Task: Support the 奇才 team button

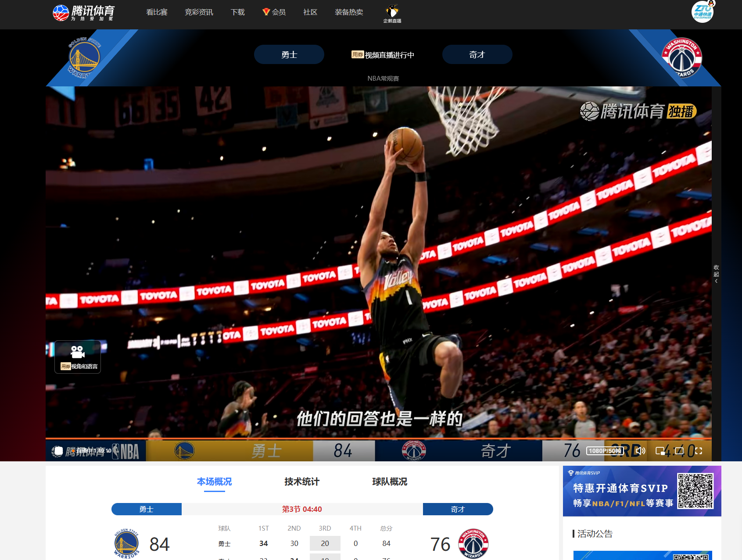Action: 477,54
